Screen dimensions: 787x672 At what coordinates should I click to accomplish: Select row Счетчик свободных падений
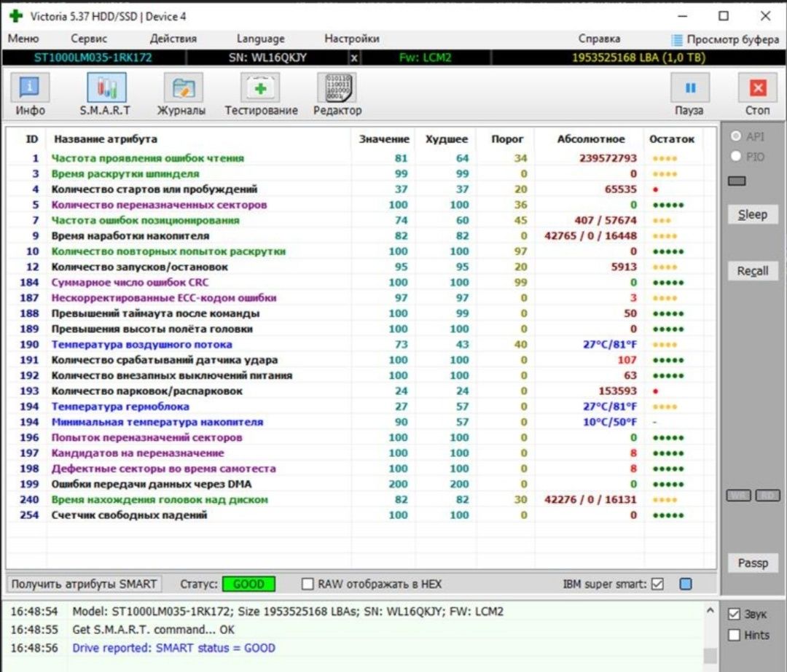click(361, 515)
